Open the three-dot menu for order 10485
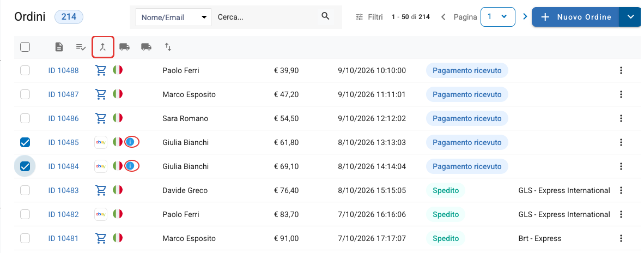The image size is (644, 253). (621, 142)
